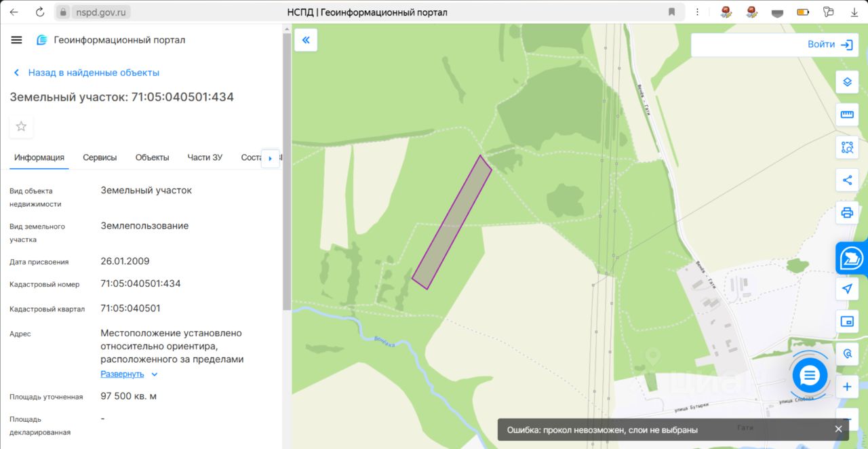
Task: Open the partially visible Соста tab
Action: coord(251,157)
